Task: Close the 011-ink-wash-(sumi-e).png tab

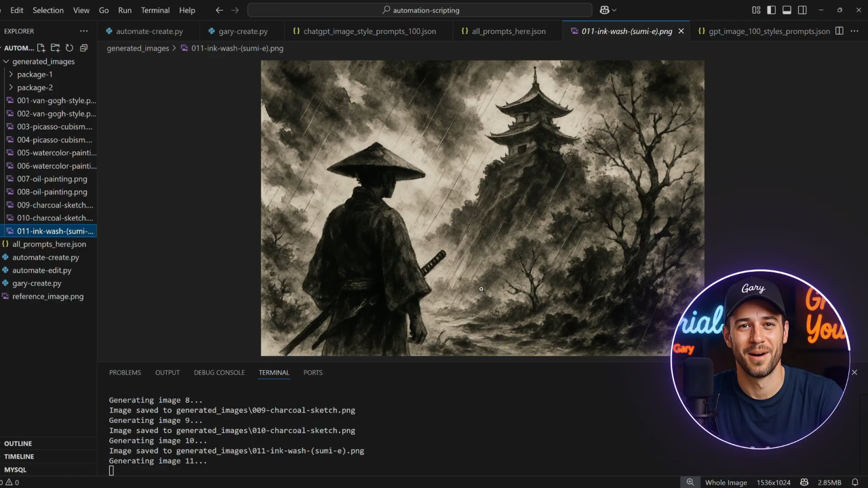Action: coord(681,31)
